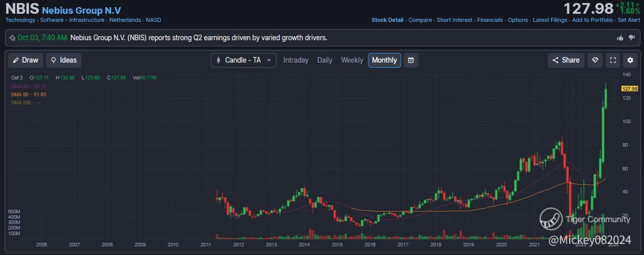Click the Oct 03, 7:40 AM news timestamp
Screen dimensions: 644x255
coord(42,38)
